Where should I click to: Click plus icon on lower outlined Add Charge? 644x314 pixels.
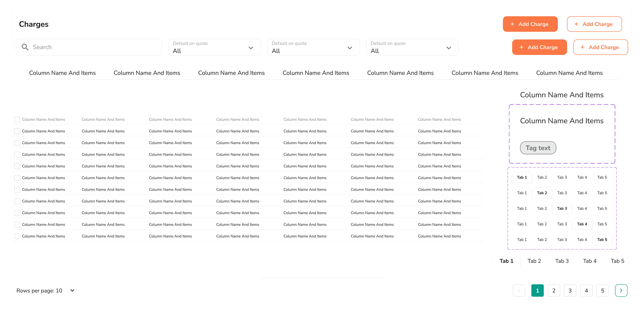click(582, 47)
